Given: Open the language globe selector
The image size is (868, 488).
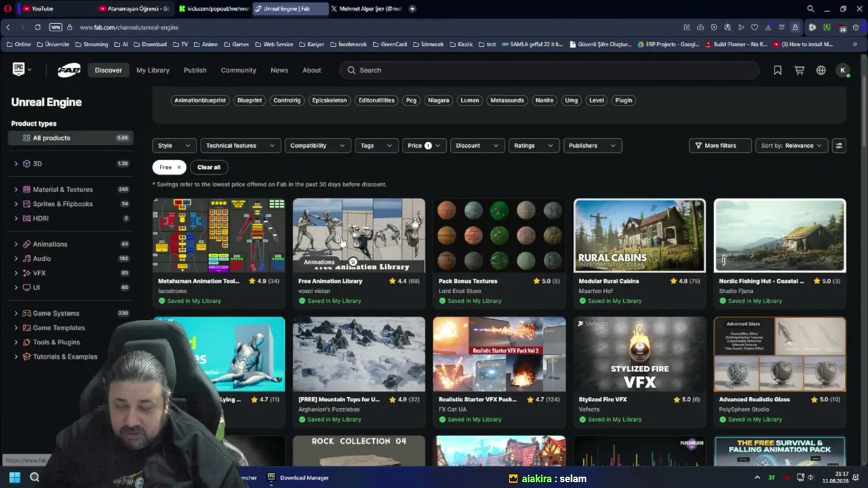Looking at the screenshot, I should 821,70.
